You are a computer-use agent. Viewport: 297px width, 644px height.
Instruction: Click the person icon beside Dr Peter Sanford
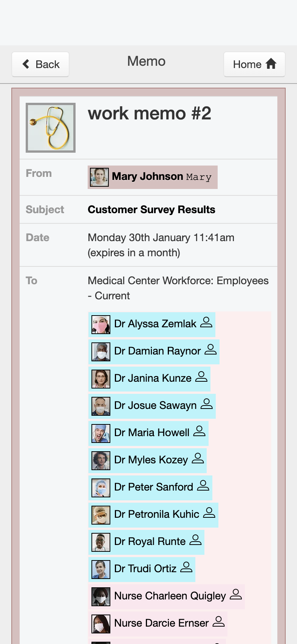click(x=203, y=486)
